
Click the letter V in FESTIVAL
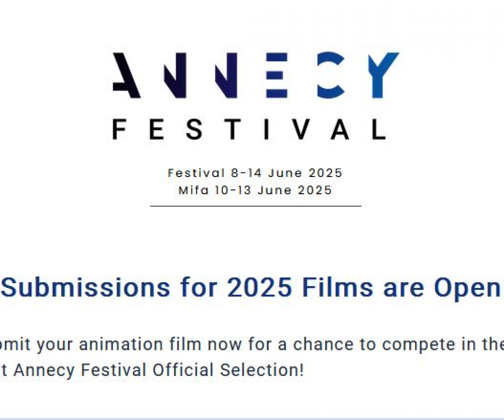pos(300,129)
